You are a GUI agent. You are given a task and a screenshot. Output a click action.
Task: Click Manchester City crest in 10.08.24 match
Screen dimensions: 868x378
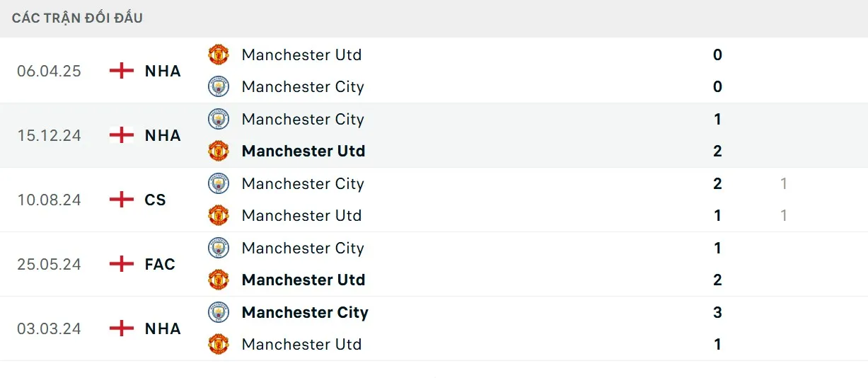(x=219, y=183)
